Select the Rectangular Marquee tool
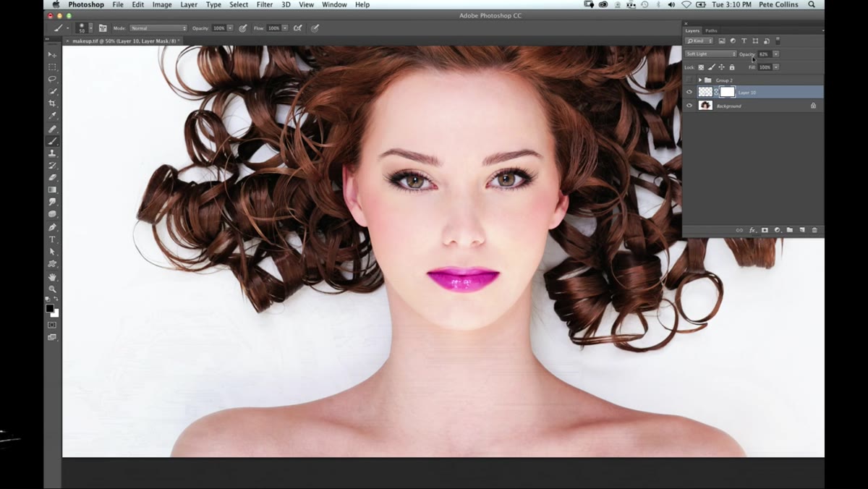Screen dimensions: 868x489 [52, 67]
